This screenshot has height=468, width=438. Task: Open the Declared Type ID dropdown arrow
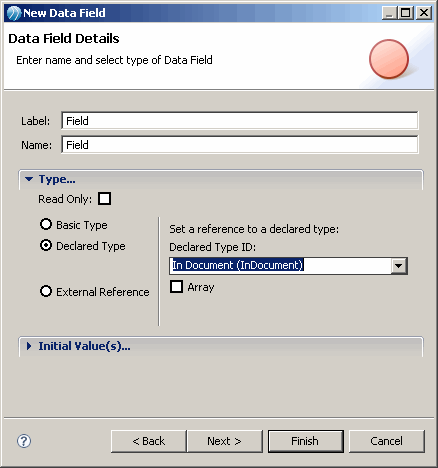click(399, 266)
